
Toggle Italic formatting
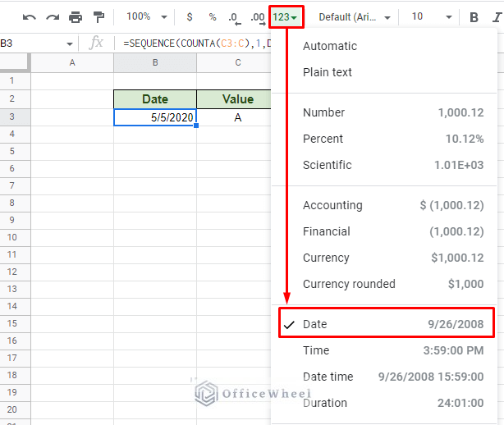click(497, 17)
